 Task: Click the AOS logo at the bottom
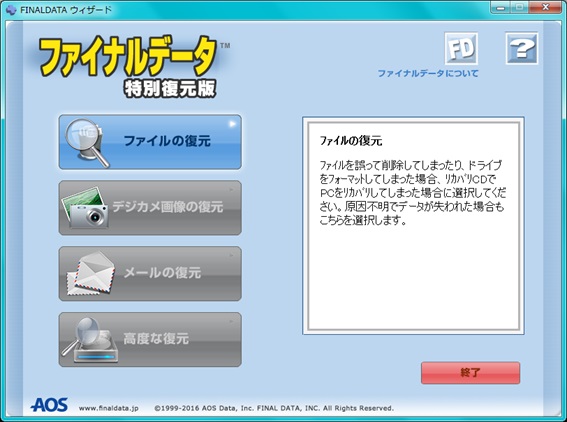coord(49,405)
